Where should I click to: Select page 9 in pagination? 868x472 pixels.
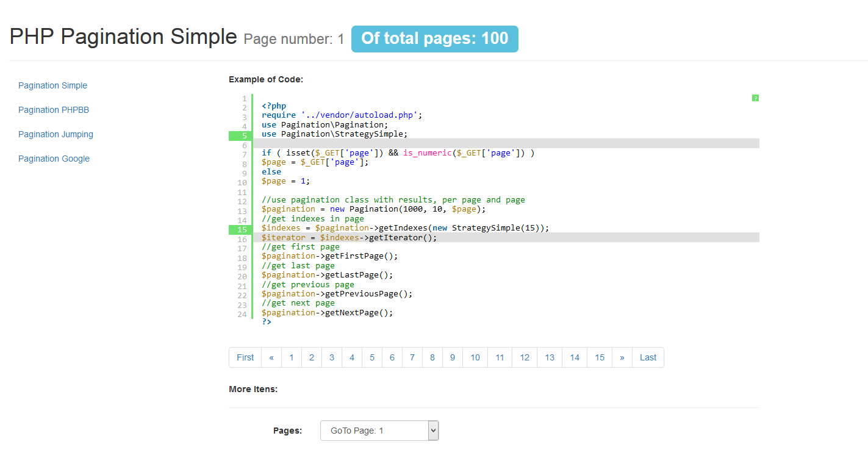(x=453, y=357)
